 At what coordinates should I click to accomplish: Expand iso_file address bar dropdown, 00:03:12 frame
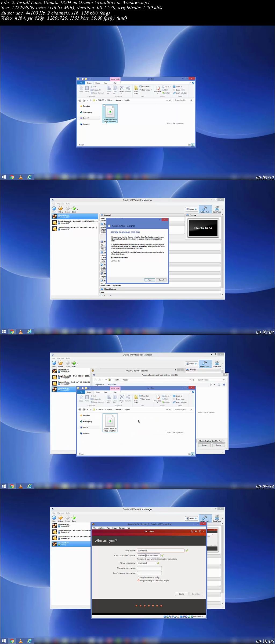click(167, 100)
